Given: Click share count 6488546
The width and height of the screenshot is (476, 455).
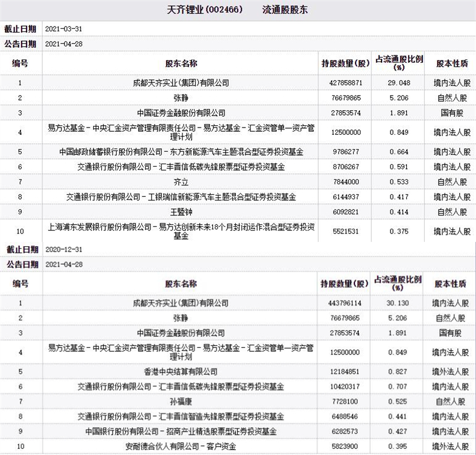Looking at the screenshot, I should [345, 416].
